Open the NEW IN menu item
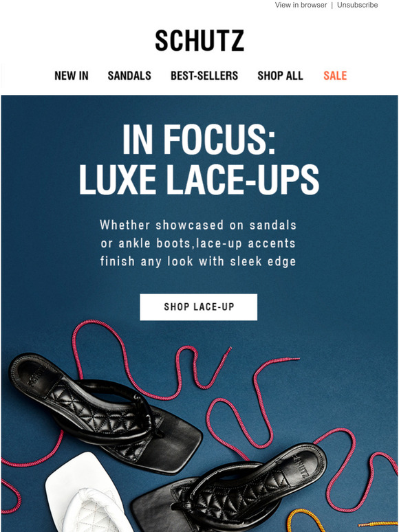Image resolution: width=399 pixels, height=532 pixels. point(72,76)
